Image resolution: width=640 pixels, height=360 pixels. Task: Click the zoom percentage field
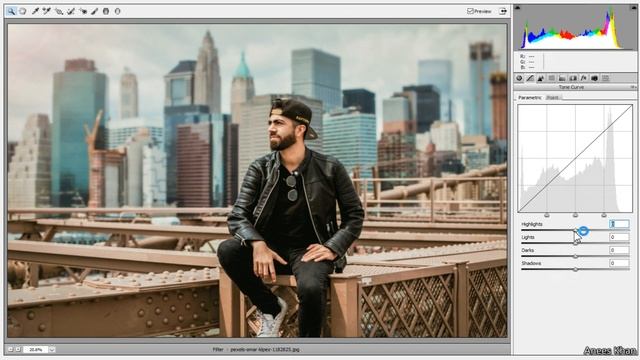point(36,350)
